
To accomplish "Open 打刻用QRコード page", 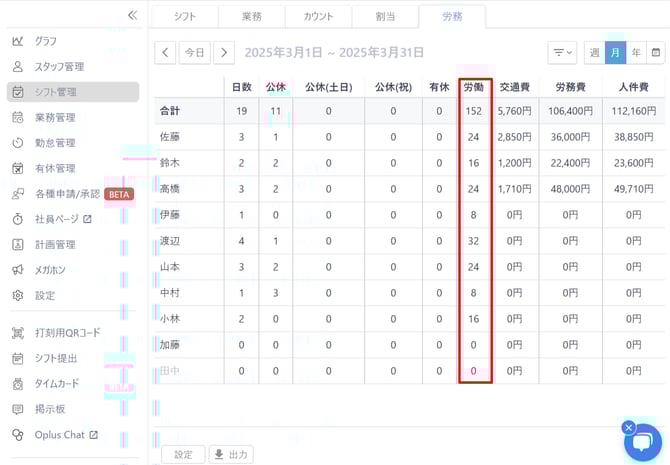I will click(67, 333).
